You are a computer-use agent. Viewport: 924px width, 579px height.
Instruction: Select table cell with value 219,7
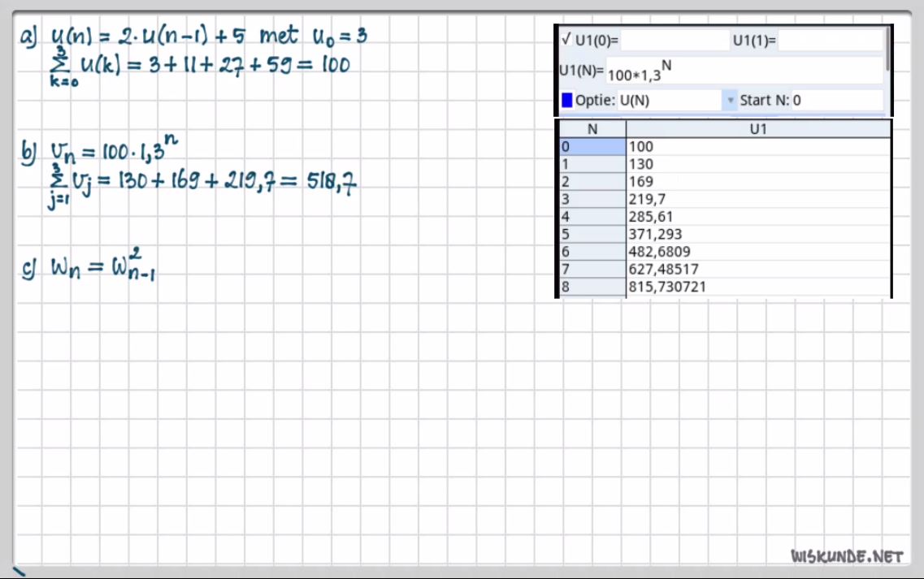(x=758, y=199)
